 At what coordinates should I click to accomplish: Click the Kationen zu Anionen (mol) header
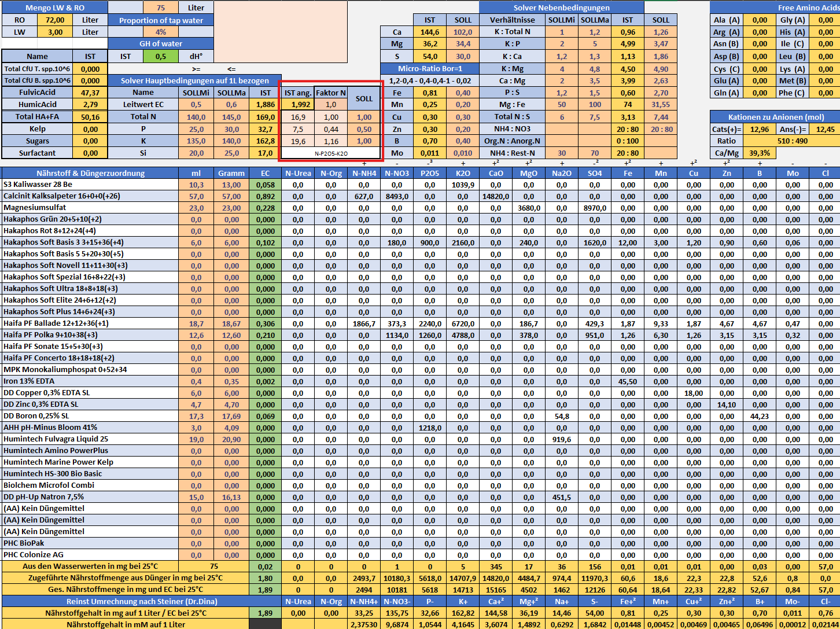776,117
